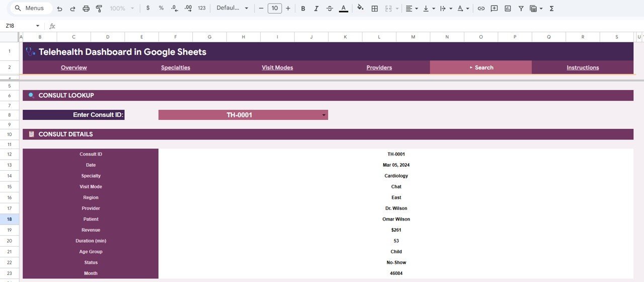Toggle italic formatting
This screenshot has width=644, height=282.
pyautogui.click(x=316, y=9)
